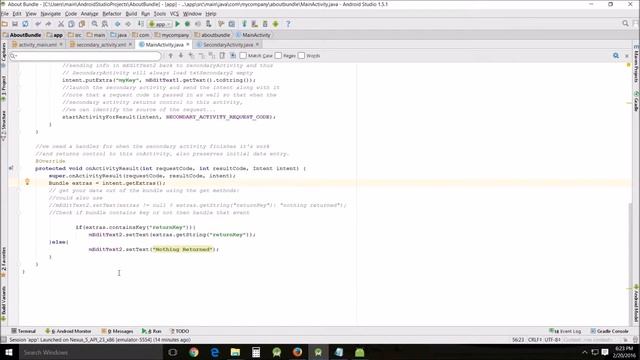Image resolution: width=640 pixels, height=360 pixels.
Task: Click the Copy toolbar icon
Action: pos(71,24)
